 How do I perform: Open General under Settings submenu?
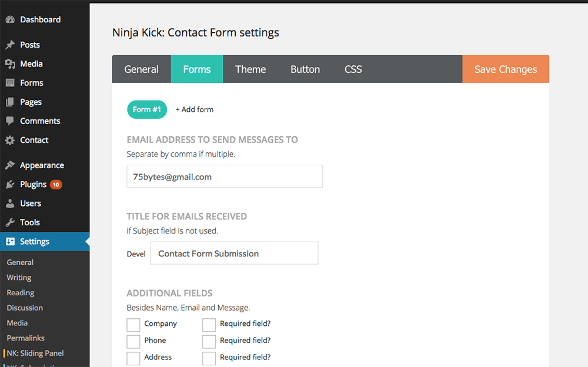[20, 262]
